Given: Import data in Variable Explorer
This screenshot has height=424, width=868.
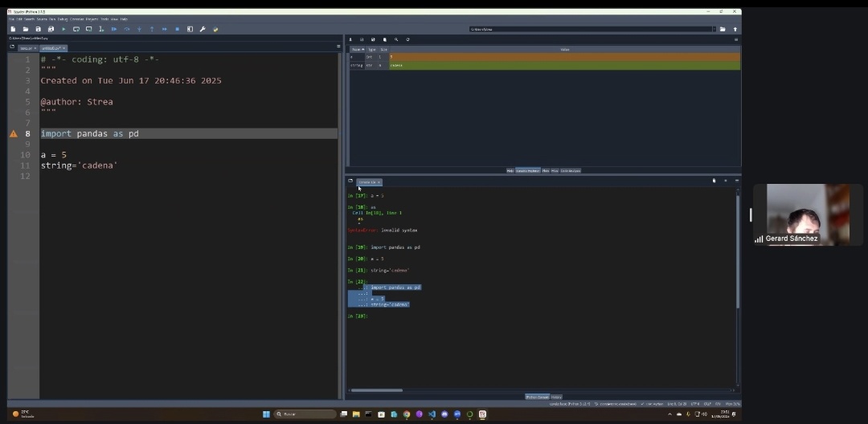Looking at the screenshot, I should click(x=350, y=40).
